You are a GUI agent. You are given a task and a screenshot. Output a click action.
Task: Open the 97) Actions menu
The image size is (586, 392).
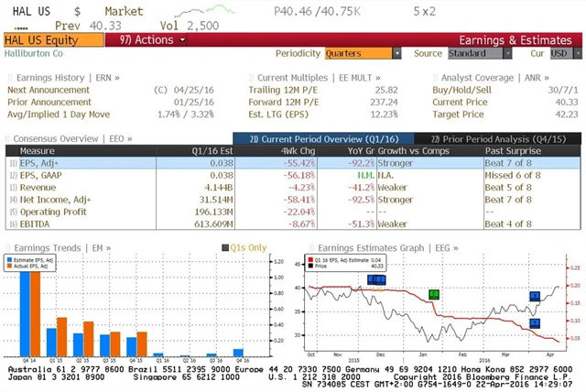[x=146, y=39]
